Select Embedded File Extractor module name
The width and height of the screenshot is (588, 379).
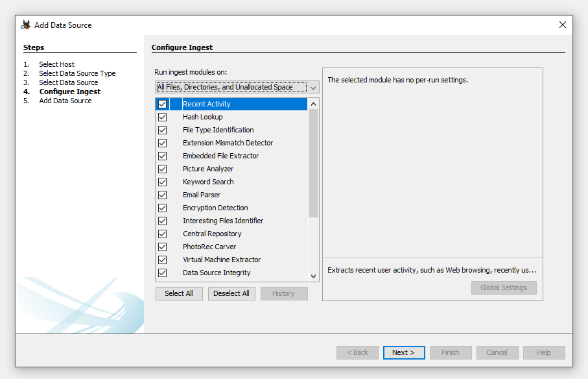(x=220, y=156)
